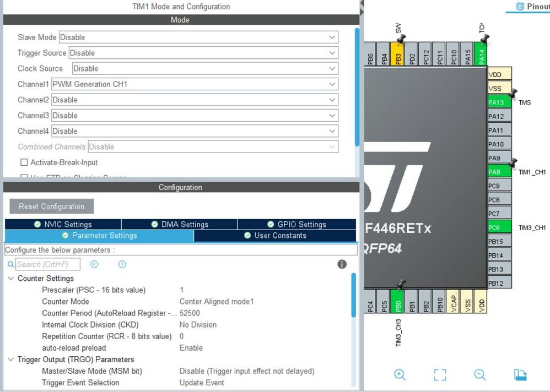Select pin PC12 on the chip
The height and width of the screenshot is (392, 550).
425,54
